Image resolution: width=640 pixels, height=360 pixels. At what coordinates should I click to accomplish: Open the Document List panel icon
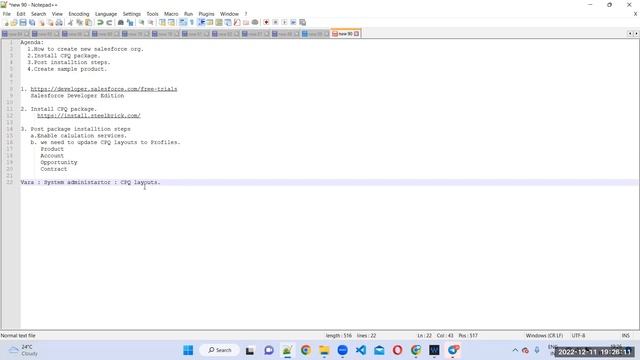click(x=228, y=22)
